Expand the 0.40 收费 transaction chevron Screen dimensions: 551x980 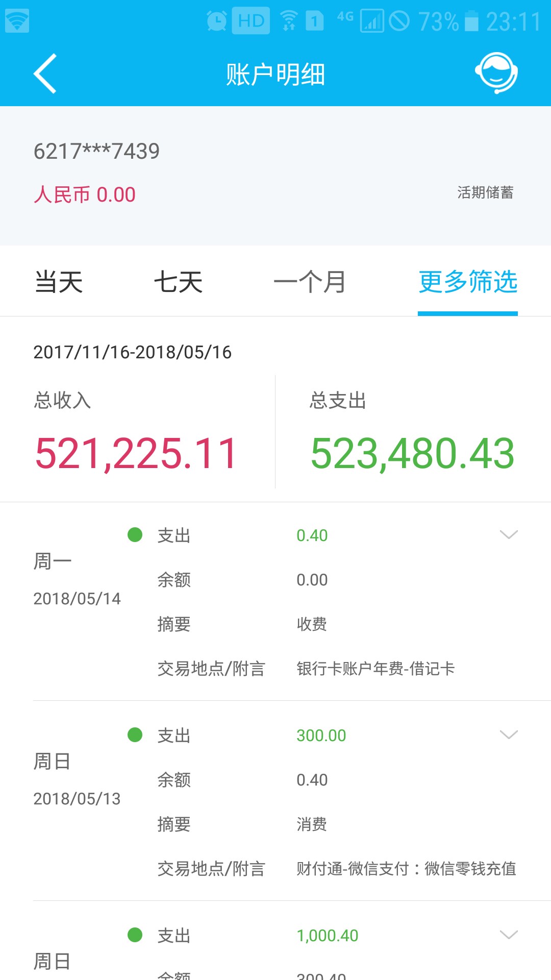click(x=509, y=534)
